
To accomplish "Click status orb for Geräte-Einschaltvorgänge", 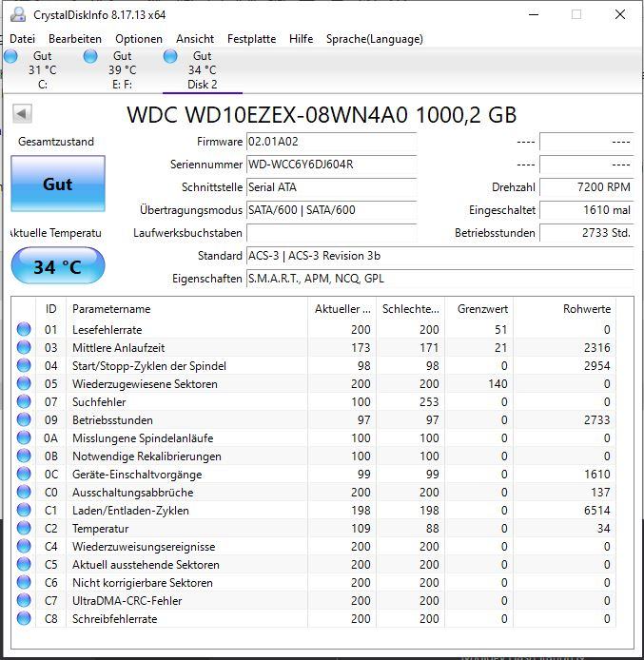I will (x=24, y=474).
